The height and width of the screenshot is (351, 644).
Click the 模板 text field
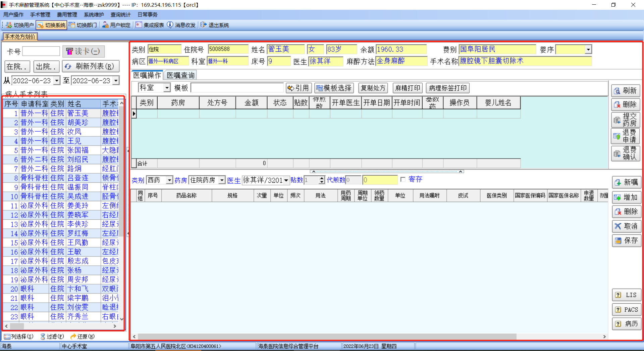237,88
